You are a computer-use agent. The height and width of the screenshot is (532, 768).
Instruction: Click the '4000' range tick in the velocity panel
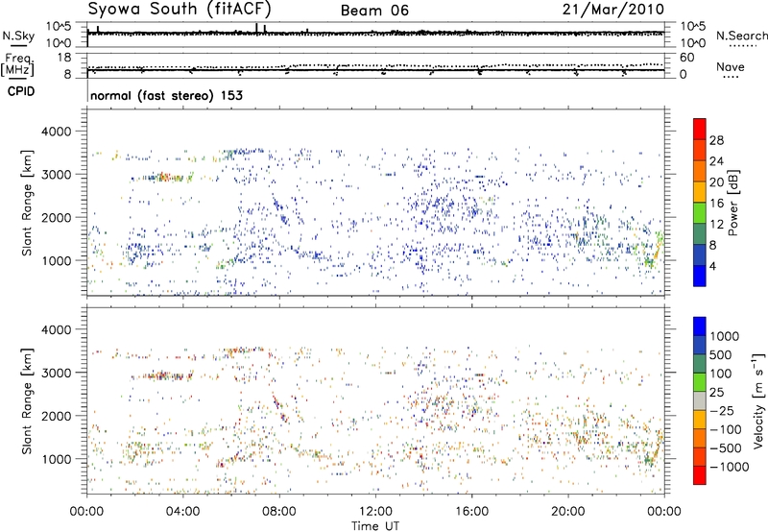tap(56, 329)
